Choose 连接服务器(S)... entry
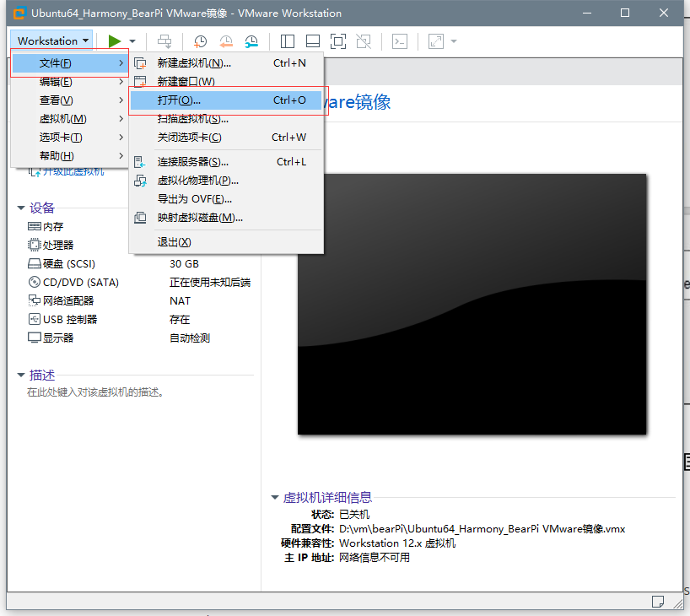Screen dimensions: 690x616 click(x=227, y=162)
